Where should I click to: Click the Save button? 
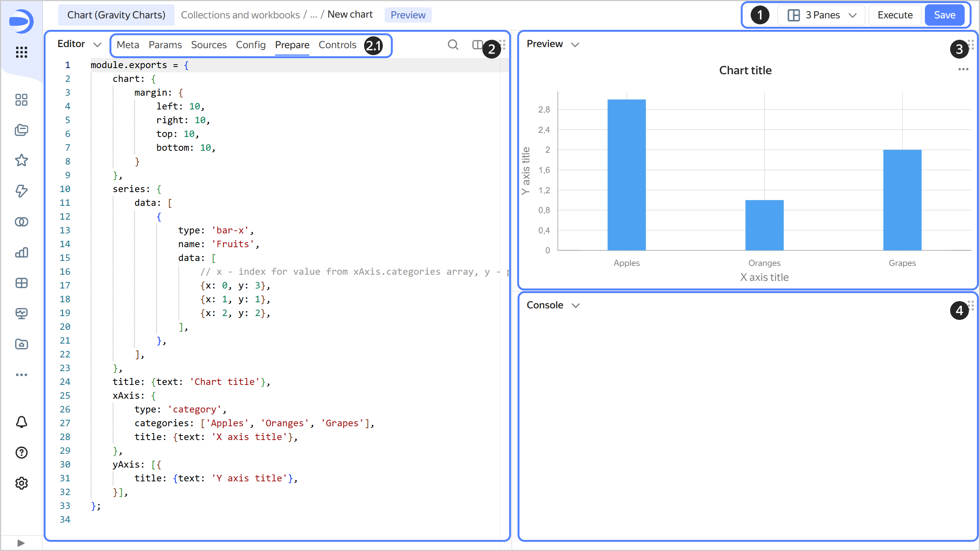(944, 15)
